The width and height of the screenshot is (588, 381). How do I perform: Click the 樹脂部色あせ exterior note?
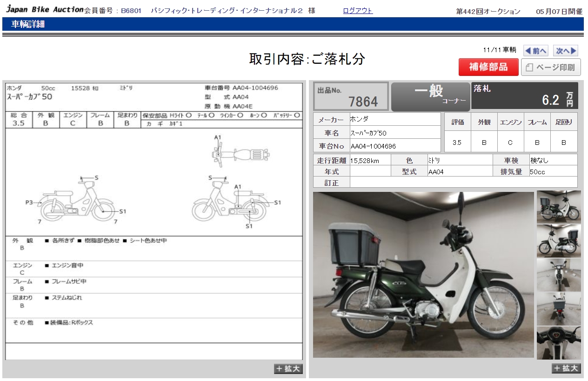[99, 241]
